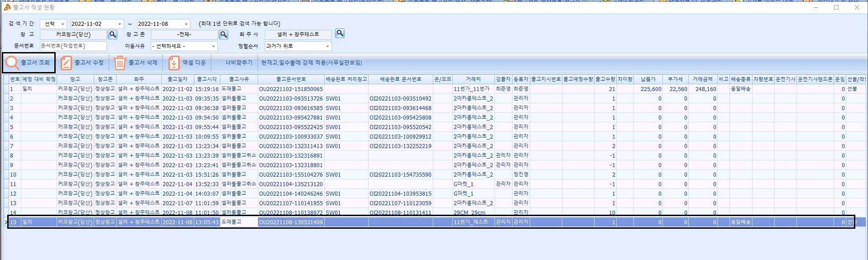
Task: Click delivery document OI20221103-093510492
Action: 401,99
